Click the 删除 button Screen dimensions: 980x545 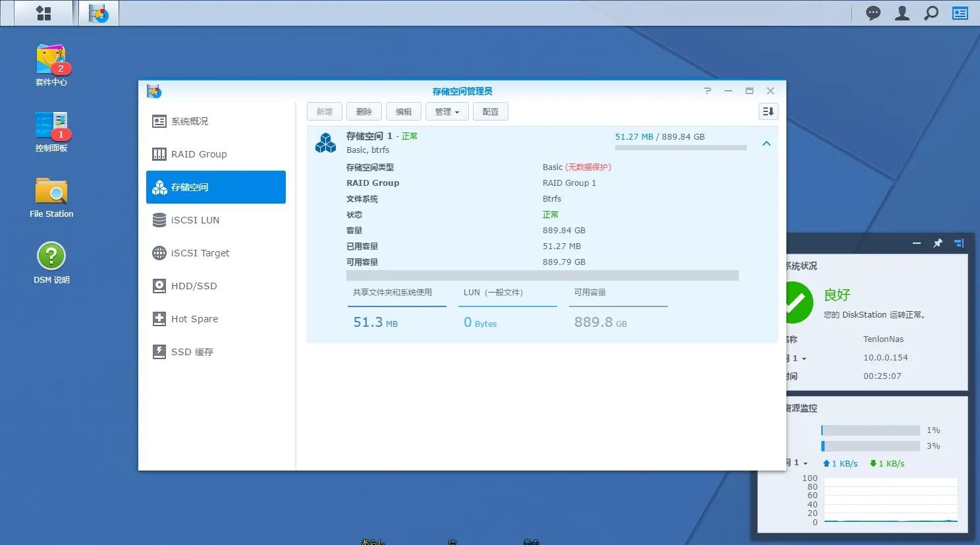point(364,112)
